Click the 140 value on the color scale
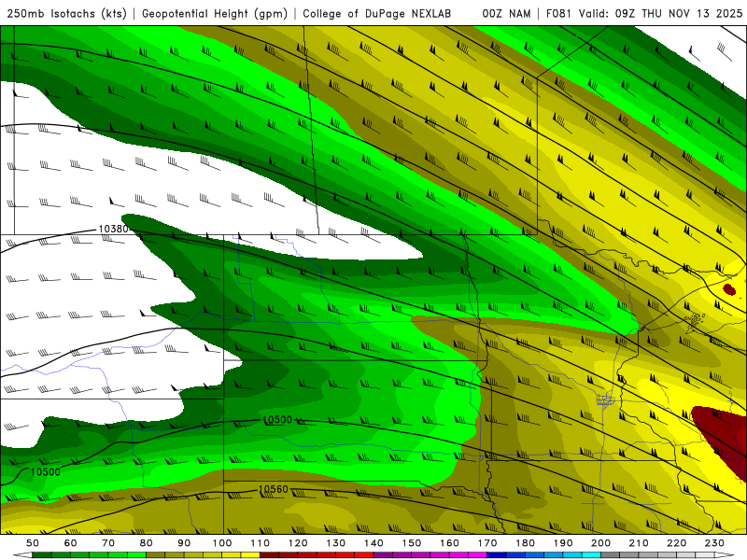Viewport: 747px width, 560px height. (x=374, y=543)
